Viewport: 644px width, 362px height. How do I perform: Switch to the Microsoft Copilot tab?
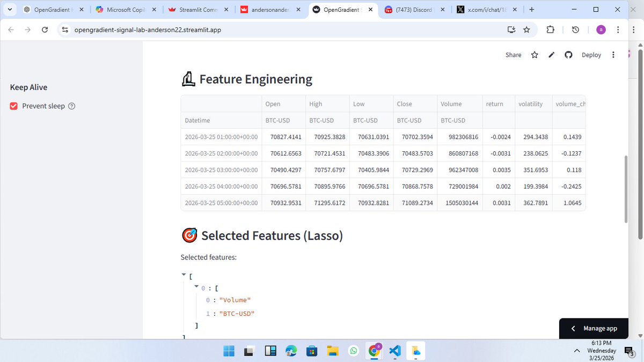[125, 10]
